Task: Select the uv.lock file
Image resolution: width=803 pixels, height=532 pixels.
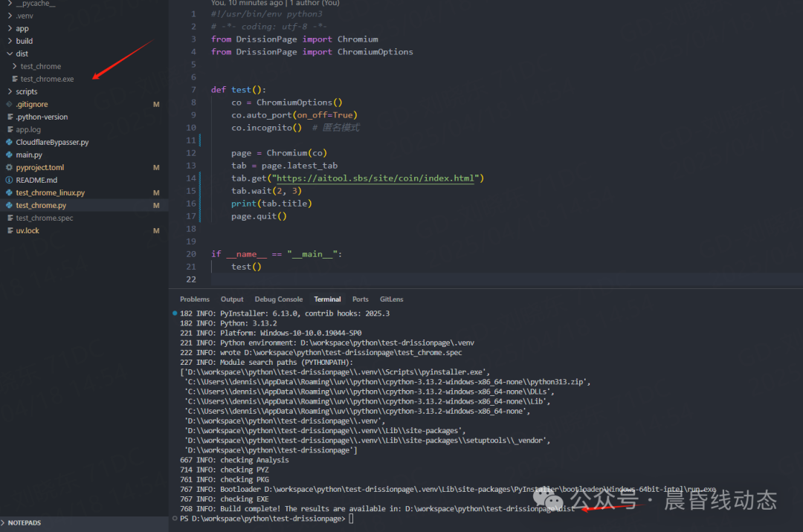Action: 28,230
